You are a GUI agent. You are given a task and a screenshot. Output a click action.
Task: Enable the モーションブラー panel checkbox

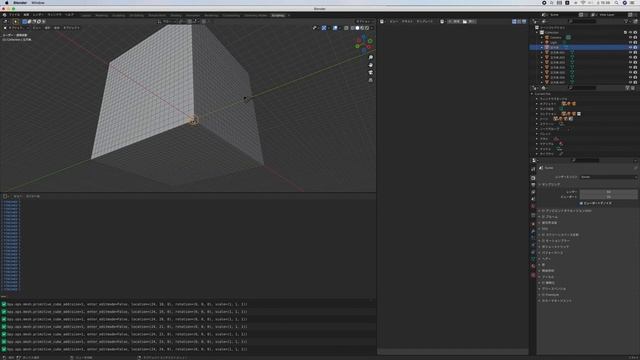pyautogui.click(x=543, y=241)
